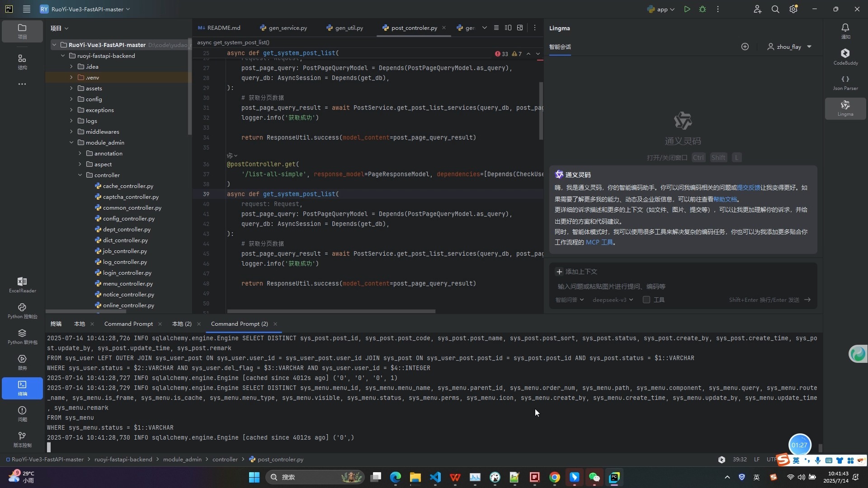Start a new Lingma chat session
The height and width of the screenshot is (488, 868).
(x=745, y=47)
